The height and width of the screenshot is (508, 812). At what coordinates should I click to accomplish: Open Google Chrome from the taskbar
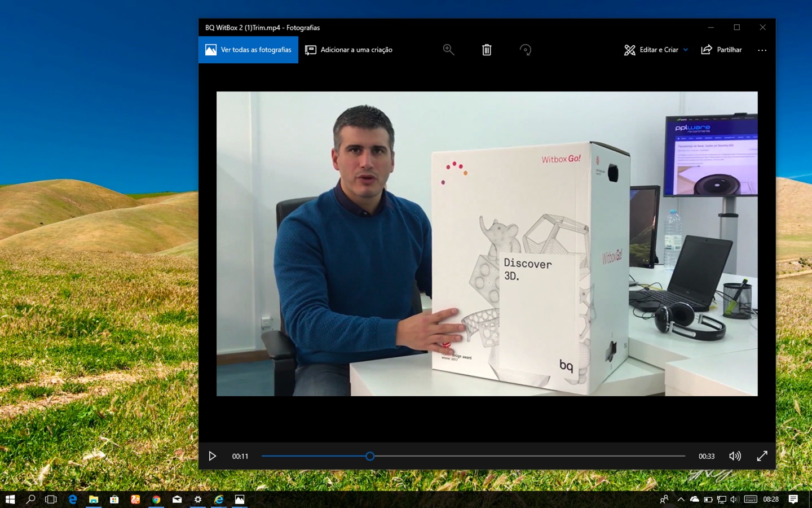tap(156, 500)
